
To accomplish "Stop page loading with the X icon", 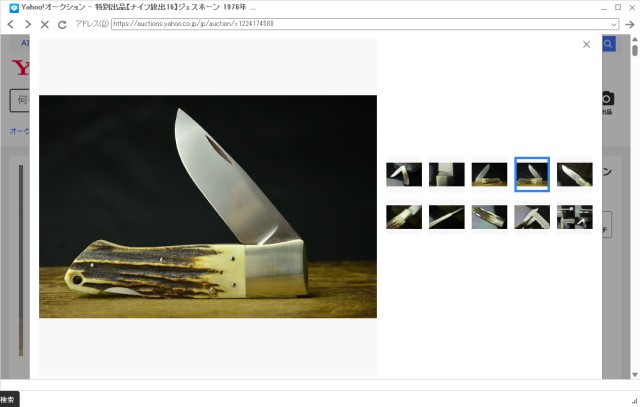I will pyautogui.click(x=44, y=24).
